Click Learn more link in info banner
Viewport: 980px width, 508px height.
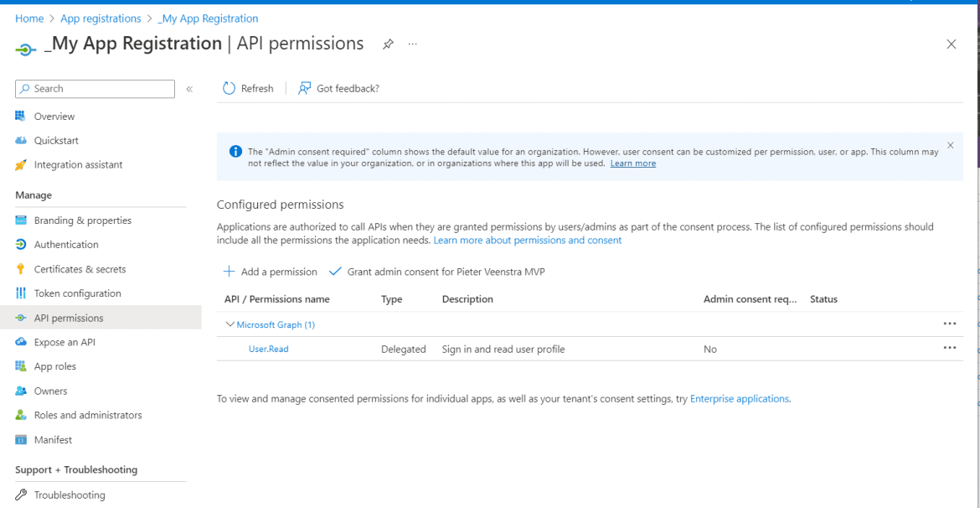point(633,163)
